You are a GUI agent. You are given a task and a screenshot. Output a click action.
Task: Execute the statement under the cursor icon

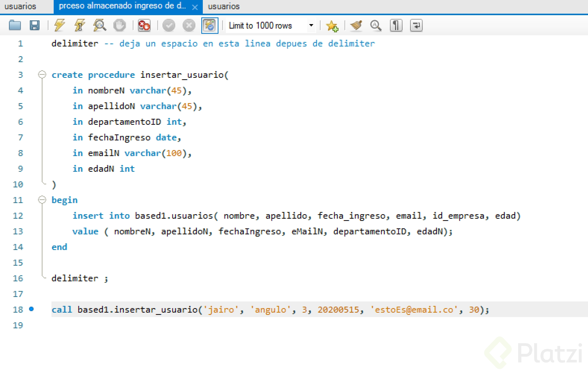[80, 25]
